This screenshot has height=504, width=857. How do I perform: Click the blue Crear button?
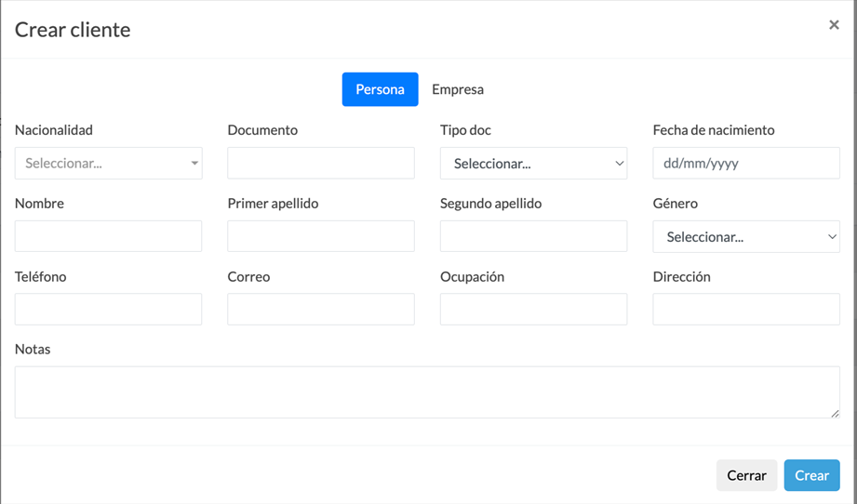pos(811,475)
